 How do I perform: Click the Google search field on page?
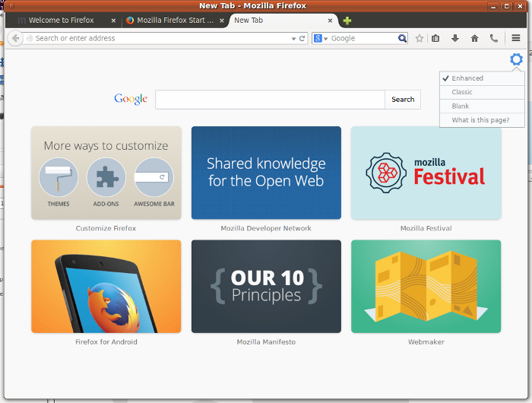[x=270, y=100]
